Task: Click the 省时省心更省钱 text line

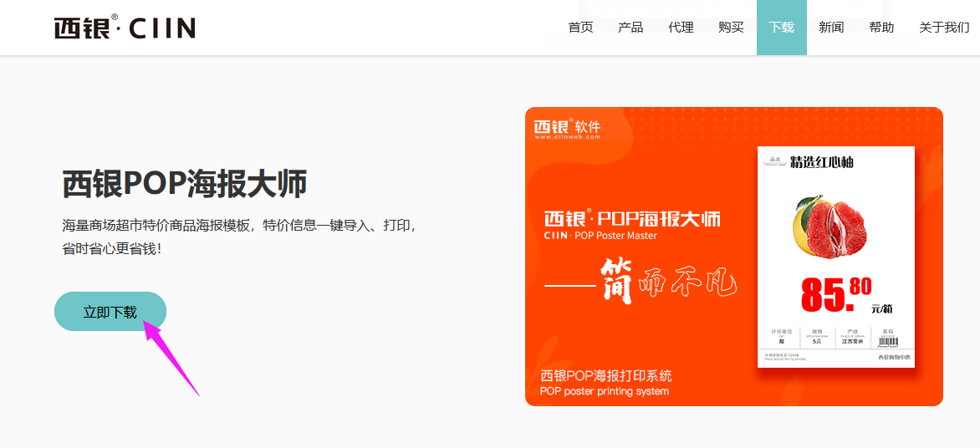Action: coord(112,249)
